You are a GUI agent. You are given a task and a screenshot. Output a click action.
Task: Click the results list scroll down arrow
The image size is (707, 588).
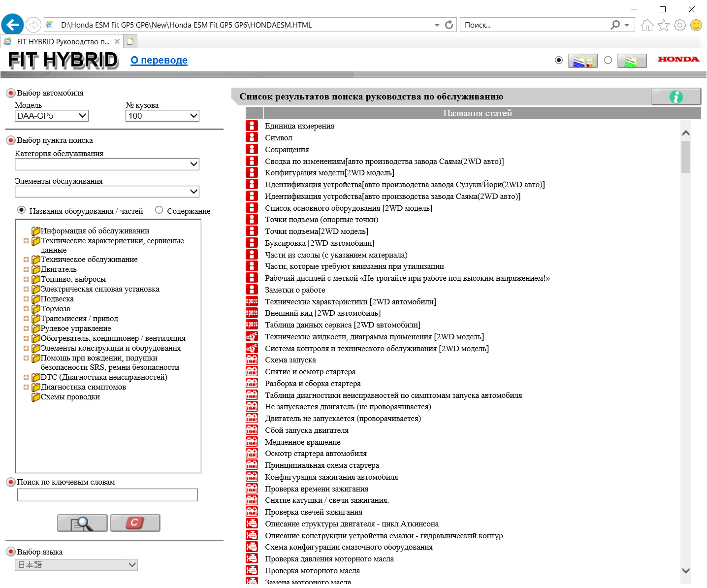(x=686, y=570)
